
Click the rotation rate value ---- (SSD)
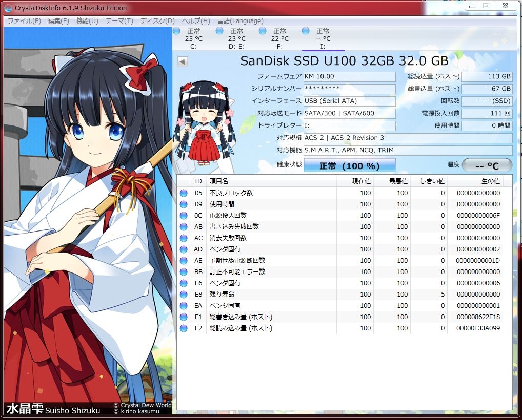click(487, 101)
